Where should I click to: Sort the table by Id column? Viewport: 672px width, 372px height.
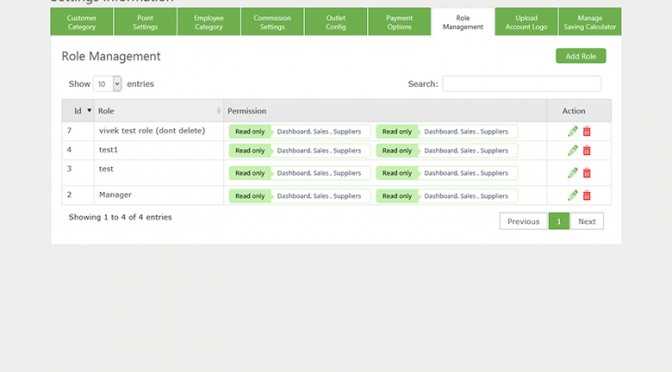78,111
